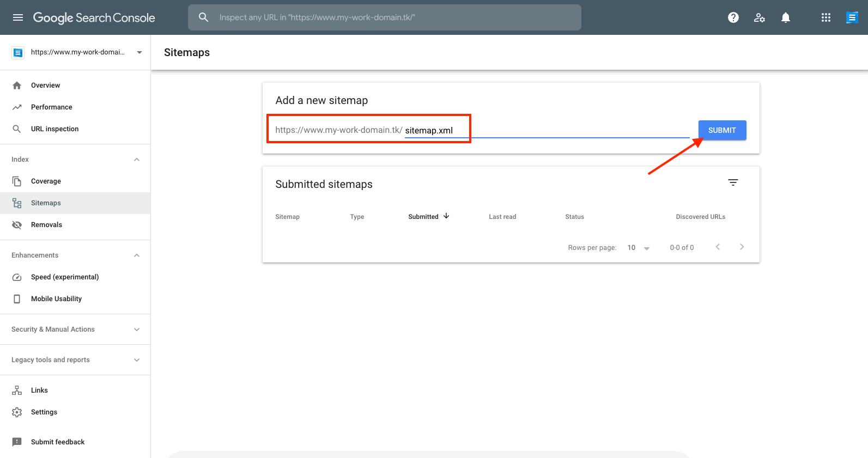Click the sitemap.xml URL input field
This screenshot has width=868, height=458.
(547, 130)
